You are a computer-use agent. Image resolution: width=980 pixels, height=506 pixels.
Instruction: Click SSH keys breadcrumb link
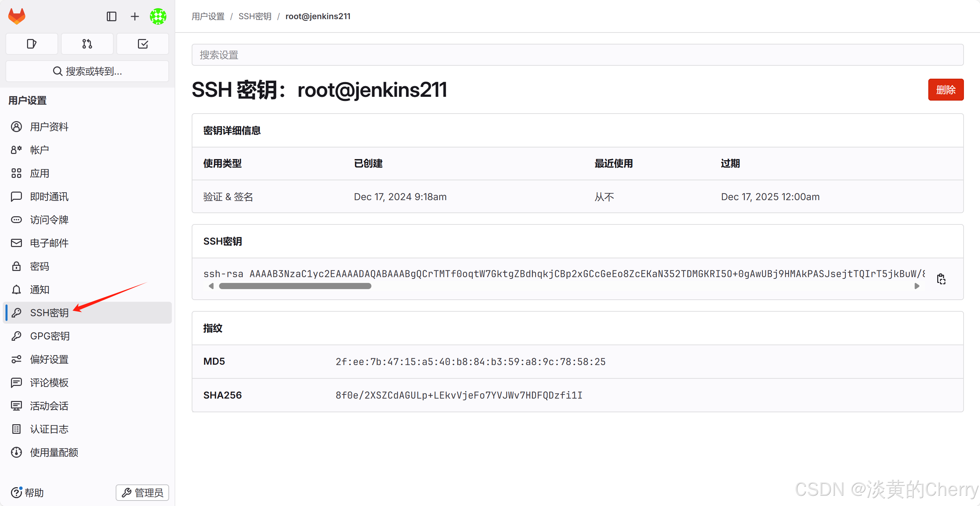pos(255,16)
